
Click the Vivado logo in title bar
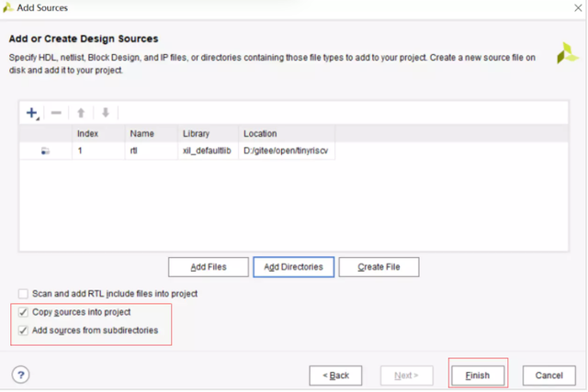pyautogui.click(x=9, y=8)
